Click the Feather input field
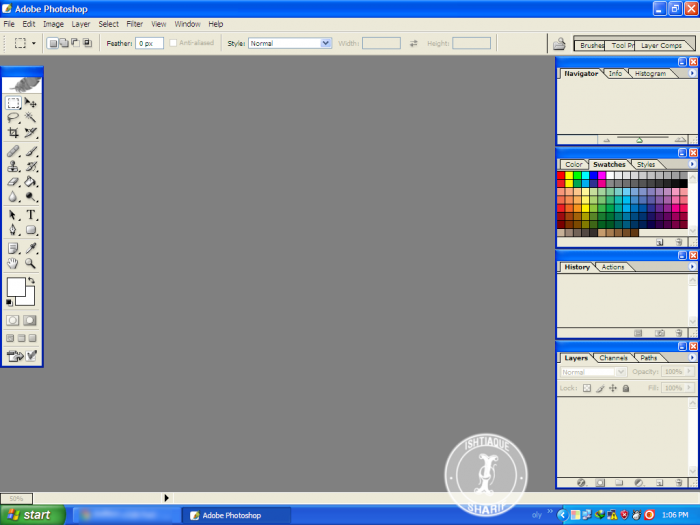Screen dimensions: 700x525 coord(149,43)
